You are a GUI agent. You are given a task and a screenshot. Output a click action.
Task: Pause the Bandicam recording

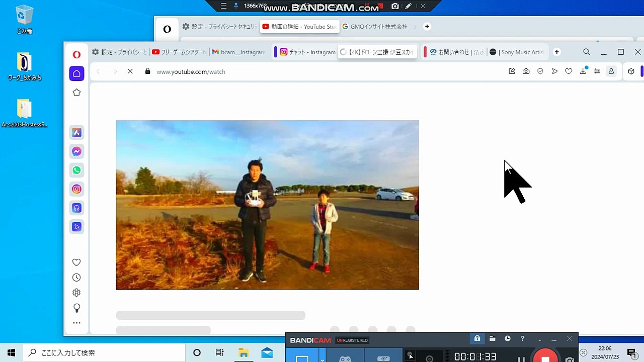(x=521, y=359)
